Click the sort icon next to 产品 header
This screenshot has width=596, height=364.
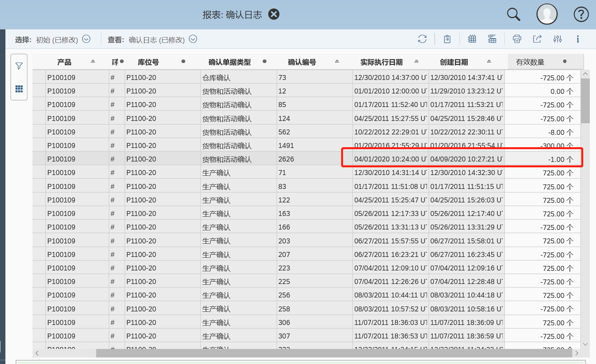coord(93,61)
